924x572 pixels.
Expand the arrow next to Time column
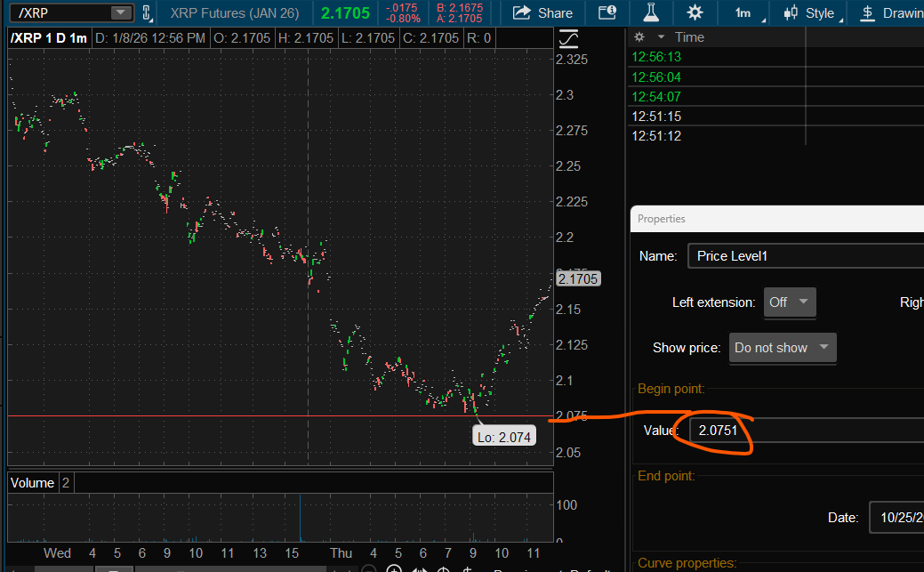[661, 37]
